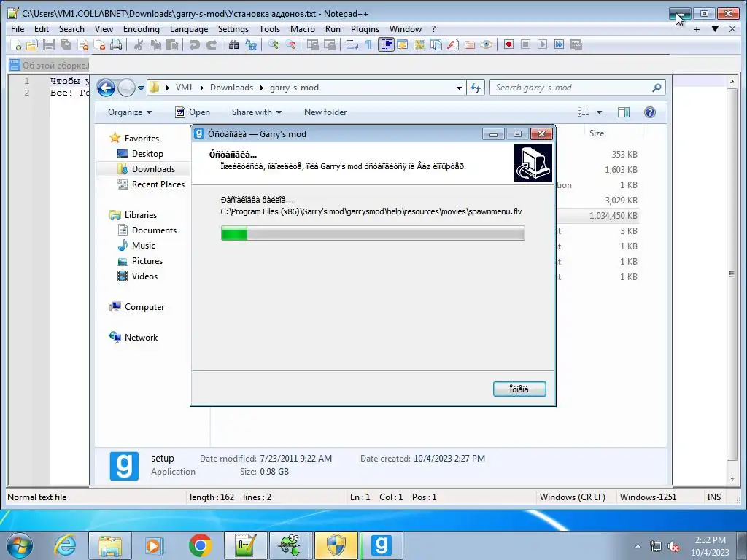Click the Close All icon in Notepad++ toolbar

pyautogui.click(x=99, y=44)
